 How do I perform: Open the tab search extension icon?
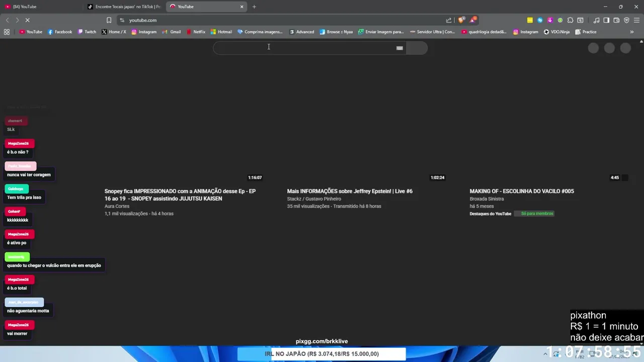point(580,20)
